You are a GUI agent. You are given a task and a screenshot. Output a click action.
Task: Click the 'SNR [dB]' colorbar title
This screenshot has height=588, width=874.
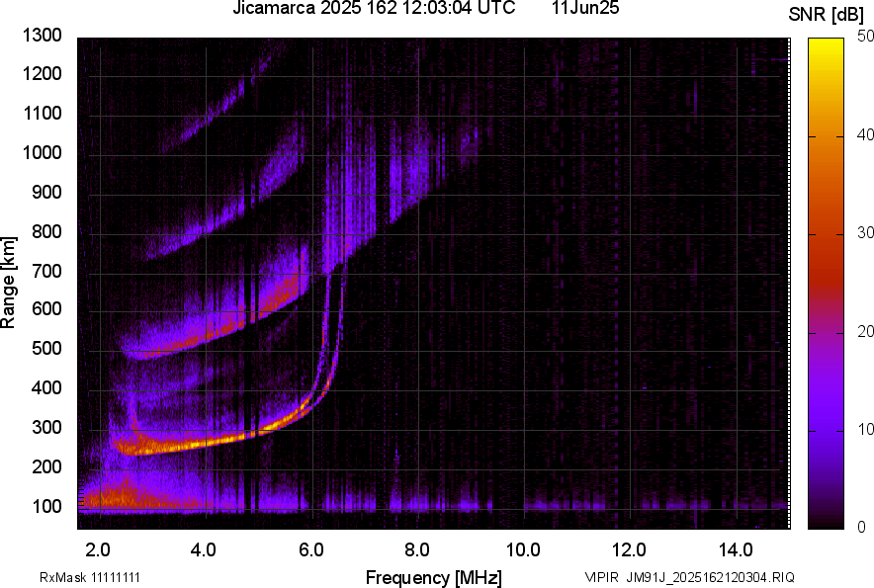tap(826, 15)
